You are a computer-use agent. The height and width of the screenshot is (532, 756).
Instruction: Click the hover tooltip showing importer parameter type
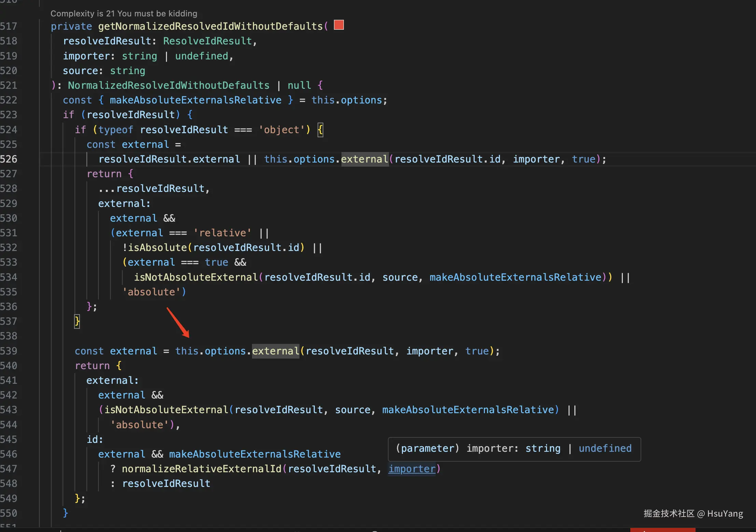point(514,449)
